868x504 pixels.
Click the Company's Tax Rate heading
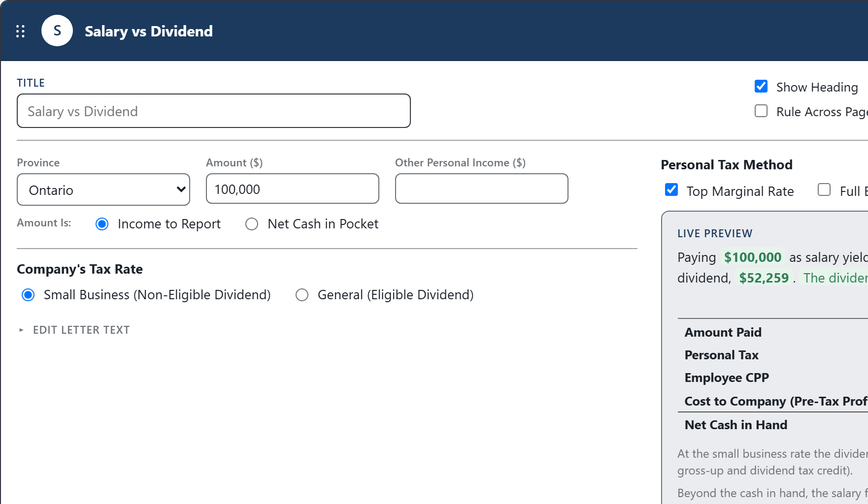(80, 269)
